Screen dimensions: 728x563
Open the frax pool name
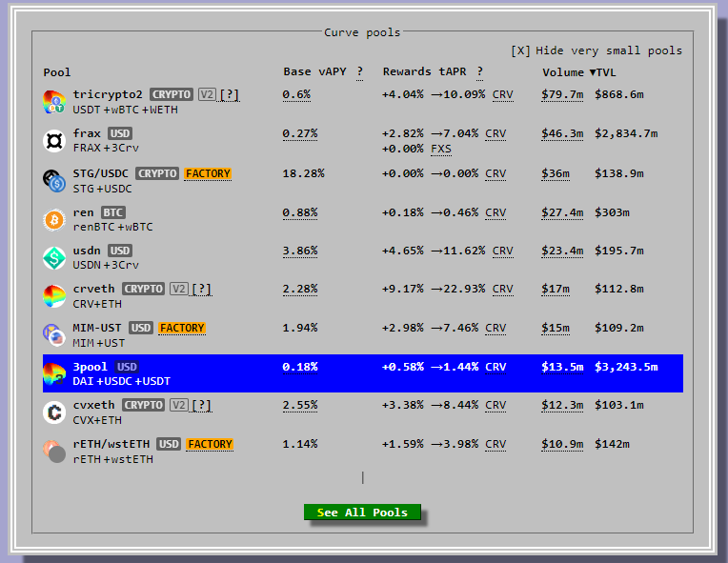coord(87,133)
